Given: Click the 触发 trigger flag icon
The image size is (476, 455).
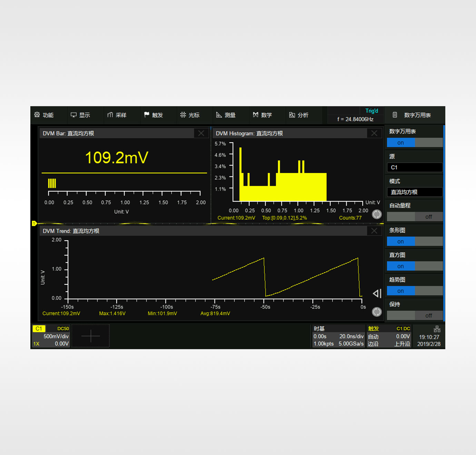Looking at the screenshot, I should 147,115.
